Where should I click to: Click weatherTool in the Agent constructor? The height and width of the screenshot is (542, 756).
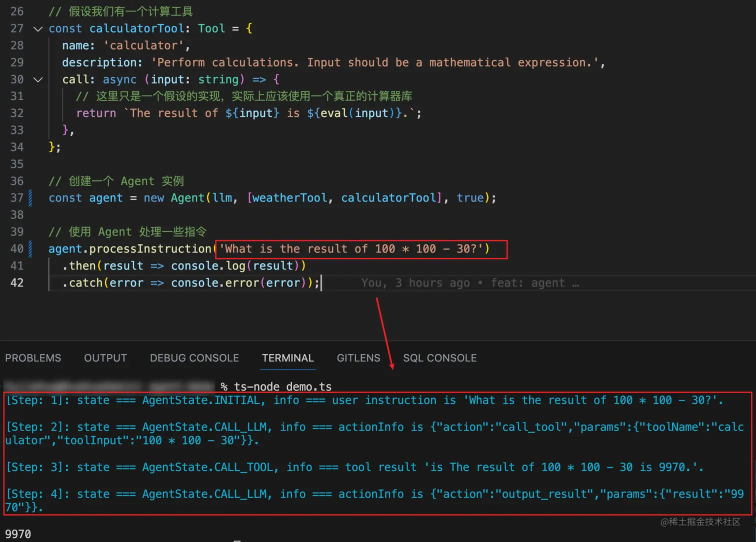coord(289,198)
